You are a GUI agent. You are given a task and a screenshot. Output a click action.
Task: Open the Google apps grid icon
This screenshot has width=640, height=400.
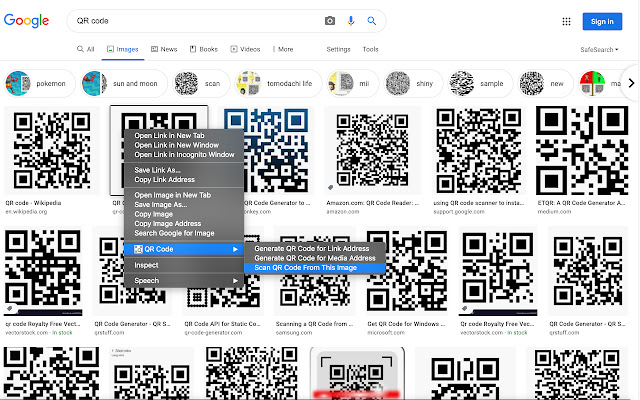point(566,22)
